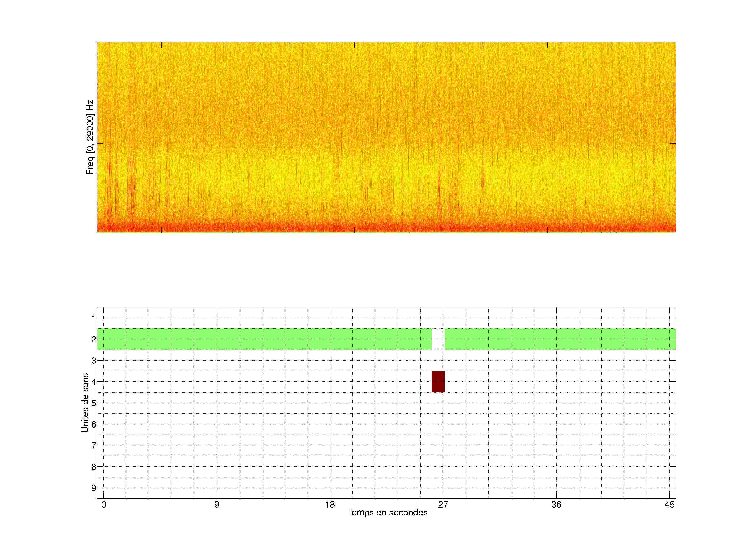Click the x-axis tick label 18
This screenshot has width=747, height=560.
[330, 505]
